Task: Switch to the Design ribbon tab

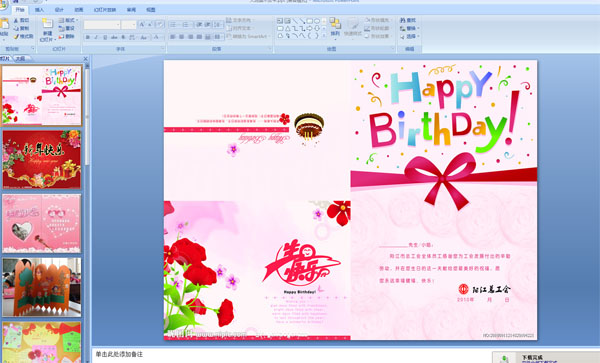Action: coord(59,10)
